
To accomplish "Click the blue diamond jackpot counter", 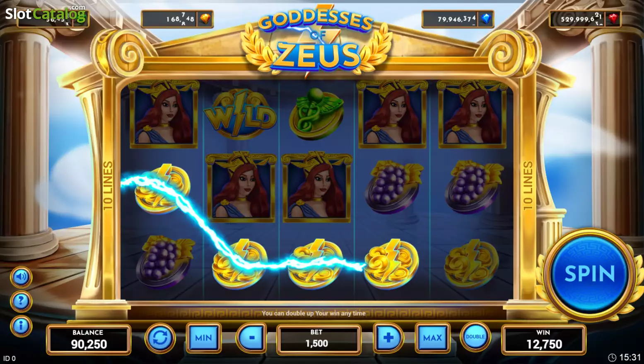I will [458, 19].
